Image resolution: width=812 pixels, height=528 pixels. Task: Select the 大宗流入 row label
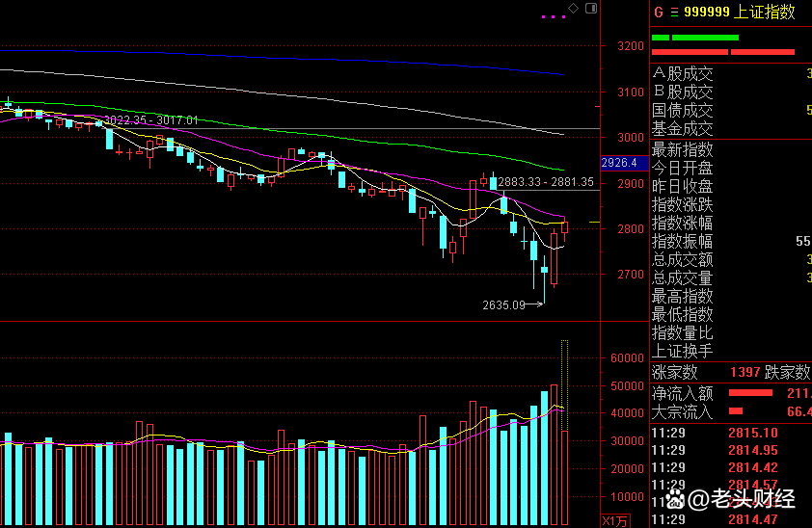pos(683,412)
